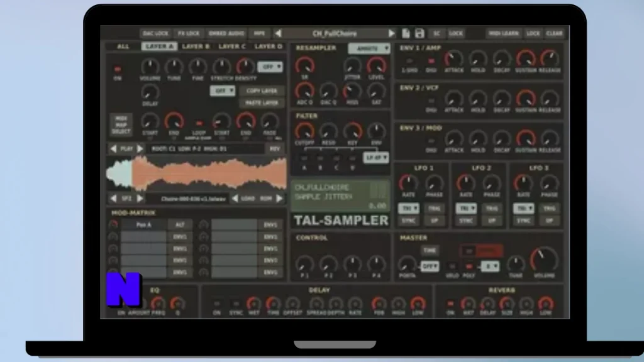Go to the previous preset with the left arrow
Screen dimensions: 644x362
[x=278, y=33]
